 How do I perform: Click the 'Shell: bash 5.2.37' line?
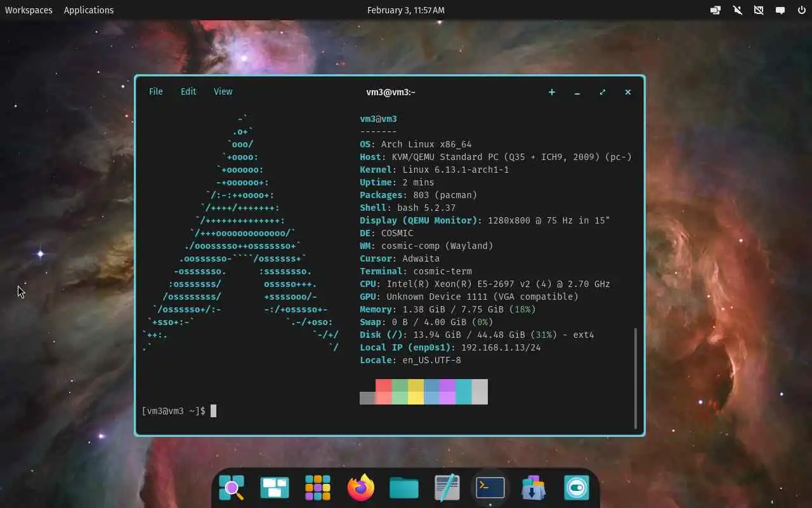[408, 208]
